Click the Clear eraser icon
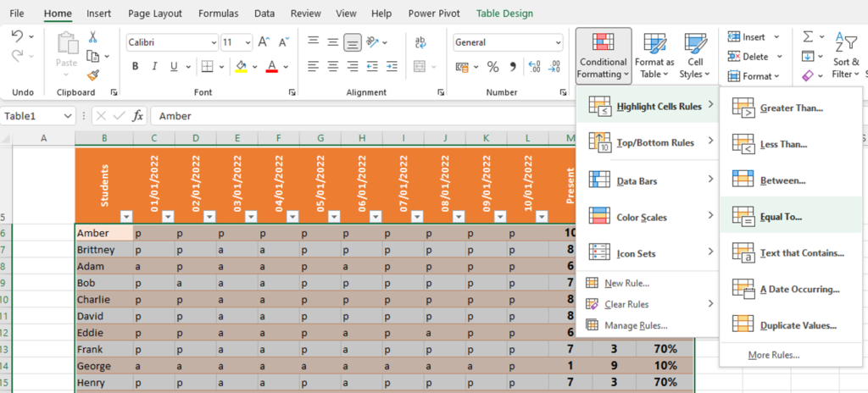This screenshot has height=393, width=868. click(808, 75)
